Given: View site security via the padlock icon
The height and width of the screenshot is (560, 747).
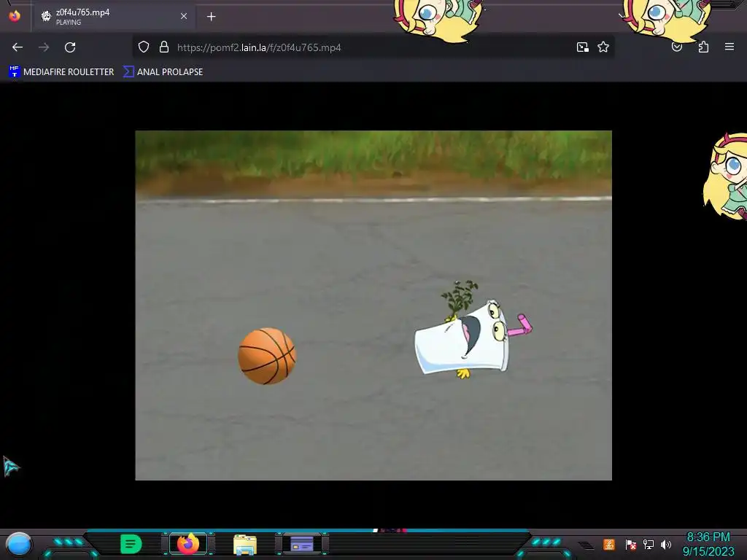Looking at the screenshot, I should coord(164,47).
